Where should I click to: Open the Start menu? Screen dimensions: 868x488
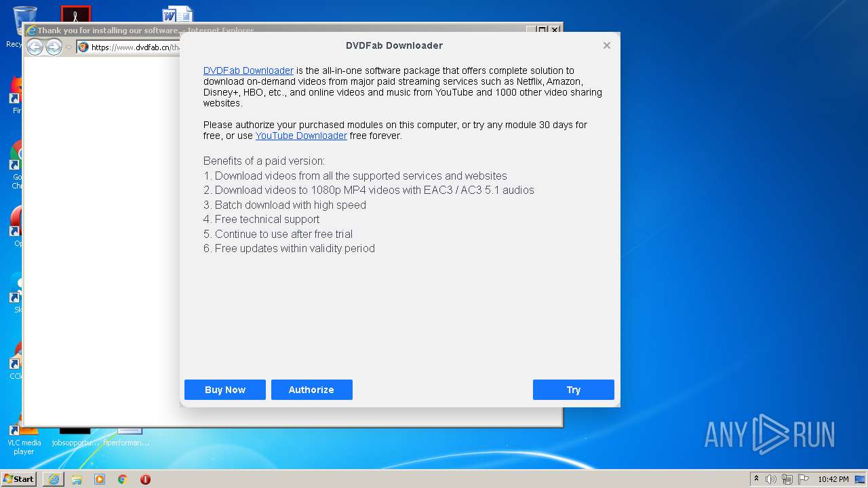point(19,479)
